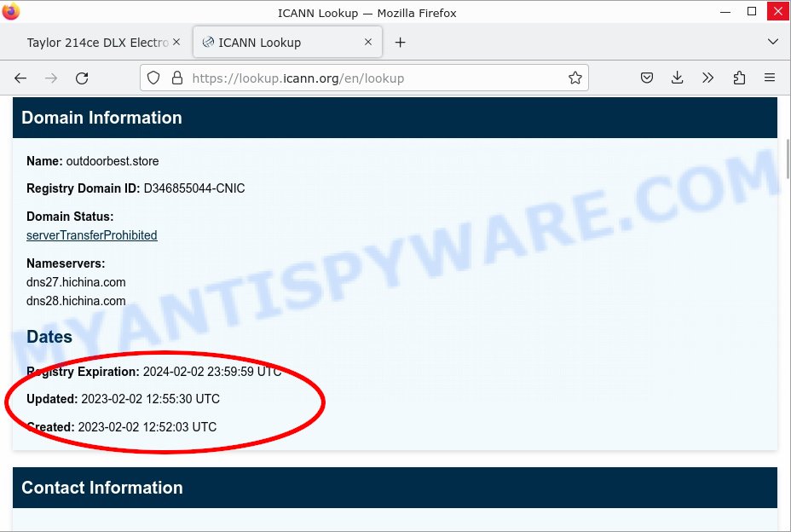Save page to Pocket
791x532 pixels.
[647, 78]
